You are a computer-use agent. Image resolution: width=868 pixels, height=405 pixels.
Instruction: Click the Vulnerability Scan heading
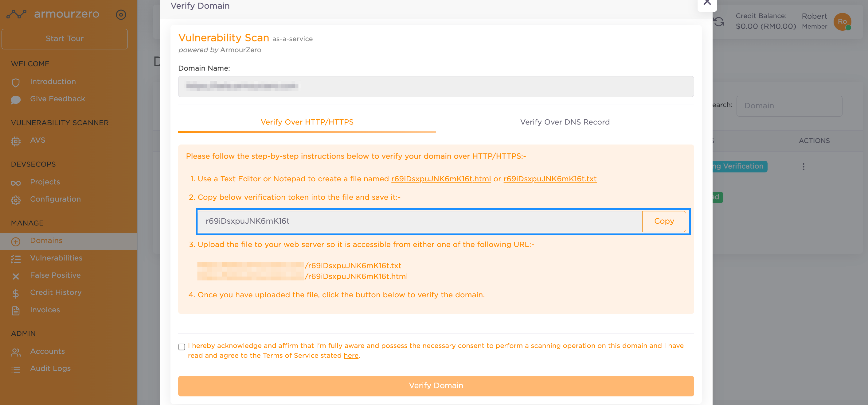coord(223,38)
